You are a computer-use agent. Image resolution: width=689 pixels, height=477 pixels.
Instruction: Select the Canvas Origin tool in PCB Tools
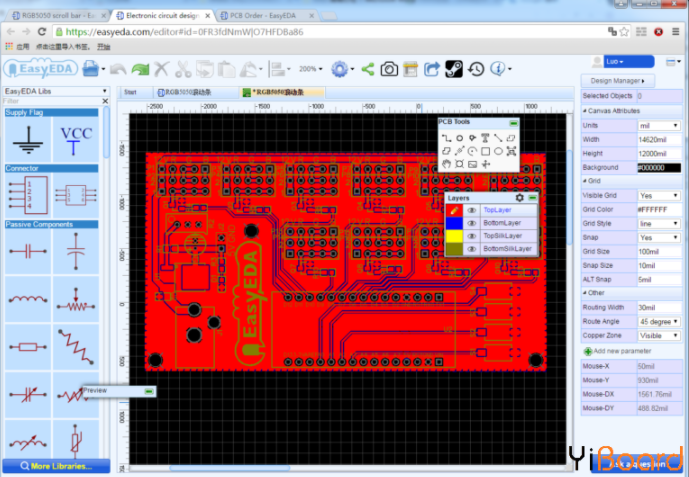(485, 164)
